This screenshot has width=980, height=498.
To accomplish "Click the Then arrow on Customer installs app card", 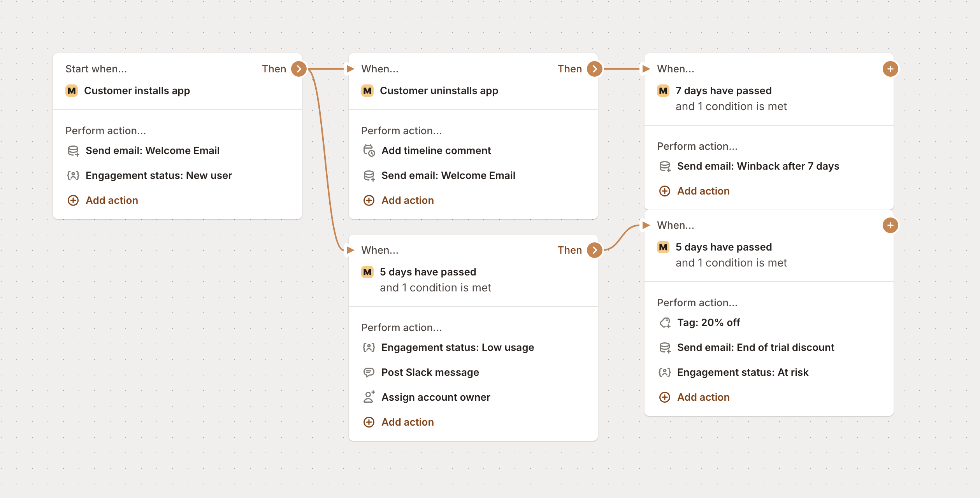I will pos(299,69).
